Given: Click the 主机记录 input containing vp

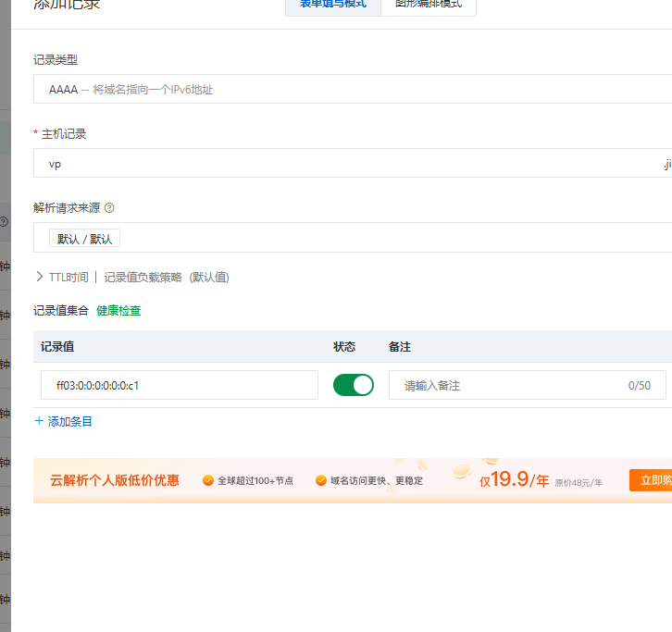Looking at the screenshot, I should click(353, 163).
